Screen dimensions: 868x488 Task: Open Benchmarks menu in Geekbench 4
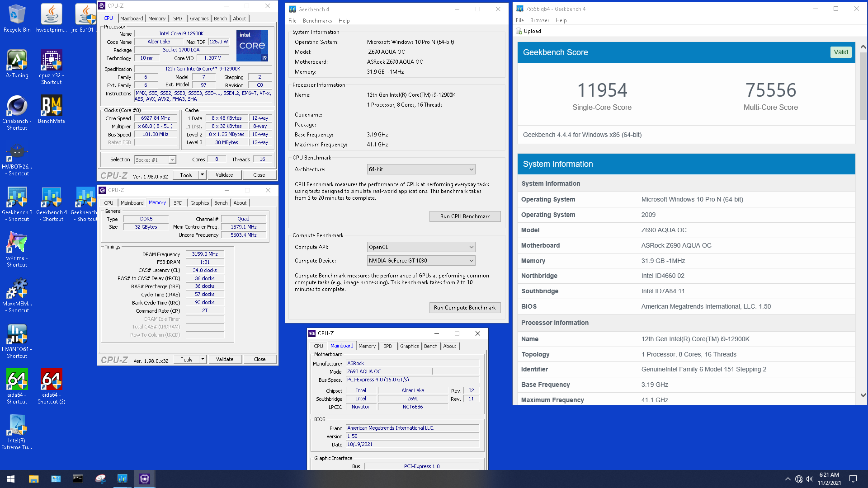tap(317, 21)
